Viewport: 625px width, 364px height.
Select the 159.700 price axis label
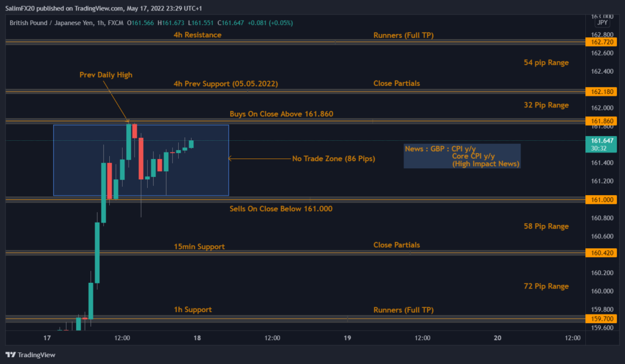[x=600, y=318]
